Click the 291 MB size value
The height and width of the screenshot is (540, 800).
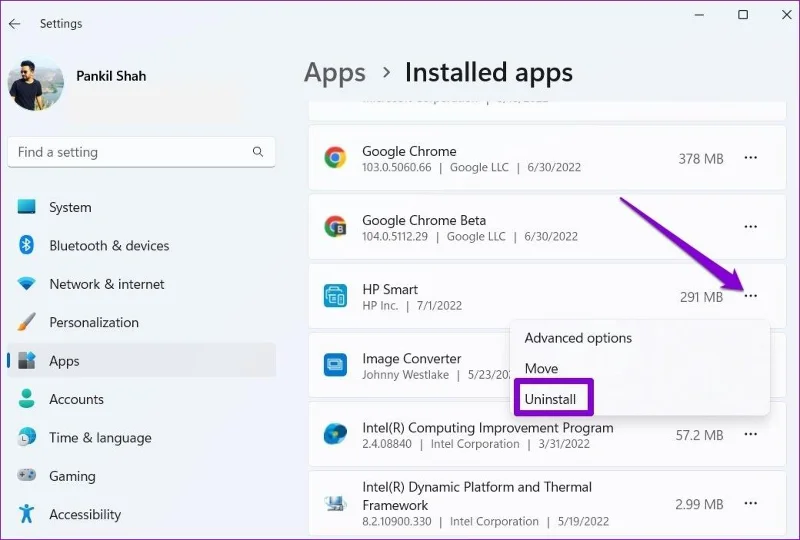point(701,297)
